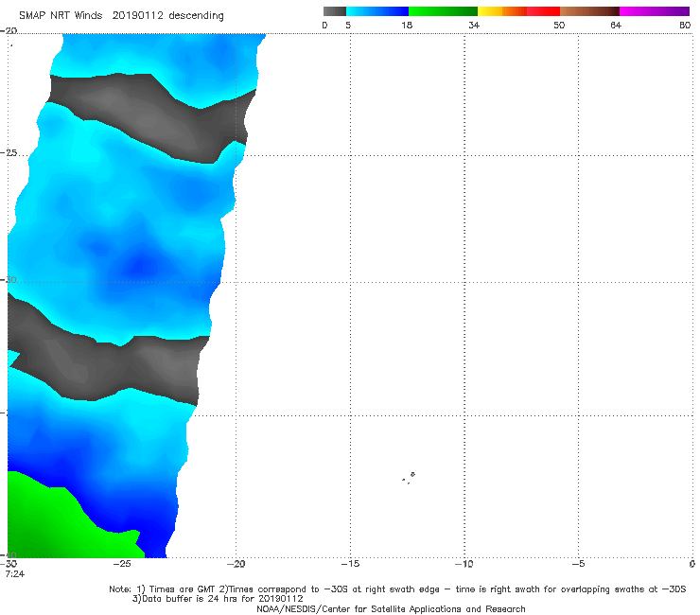Click the "-20" longitude label on the bottom axis
Image resolution: width=700 pixels, height=615 pixels.
click(x=236, y=564)
